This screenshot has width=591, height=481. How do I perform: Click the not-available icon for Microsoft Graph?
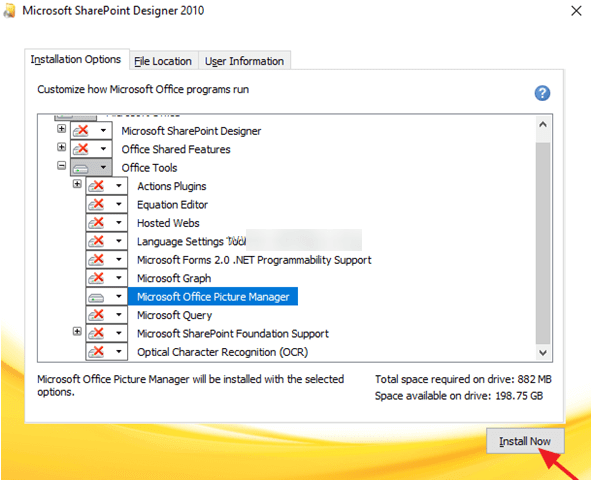96,278
